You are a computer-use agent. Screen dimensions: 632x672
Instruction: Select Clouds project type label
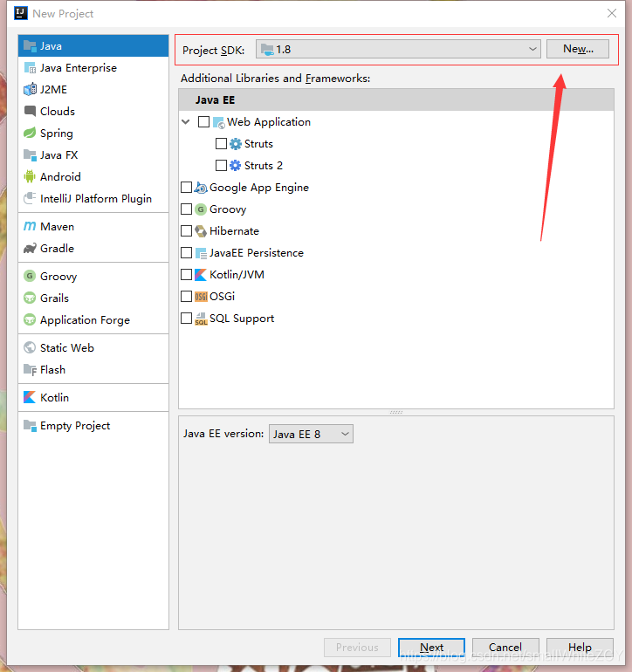pos(58,111)
